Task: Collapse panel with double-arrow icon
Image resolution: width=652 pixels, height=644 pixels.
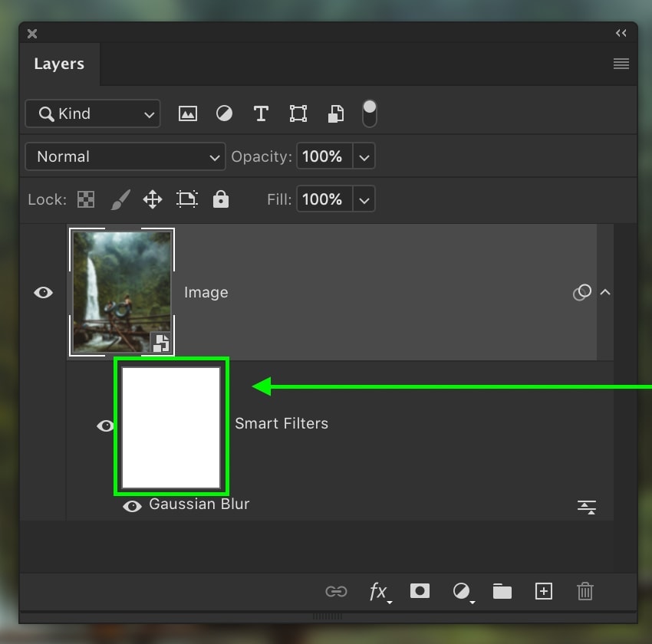Action: (x=621, y=33)
